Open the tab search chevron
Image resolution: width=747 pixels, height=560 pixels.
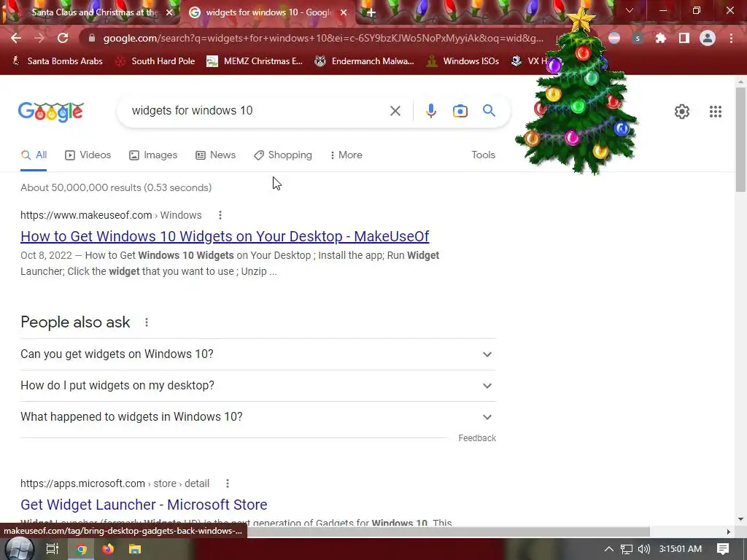630,10
